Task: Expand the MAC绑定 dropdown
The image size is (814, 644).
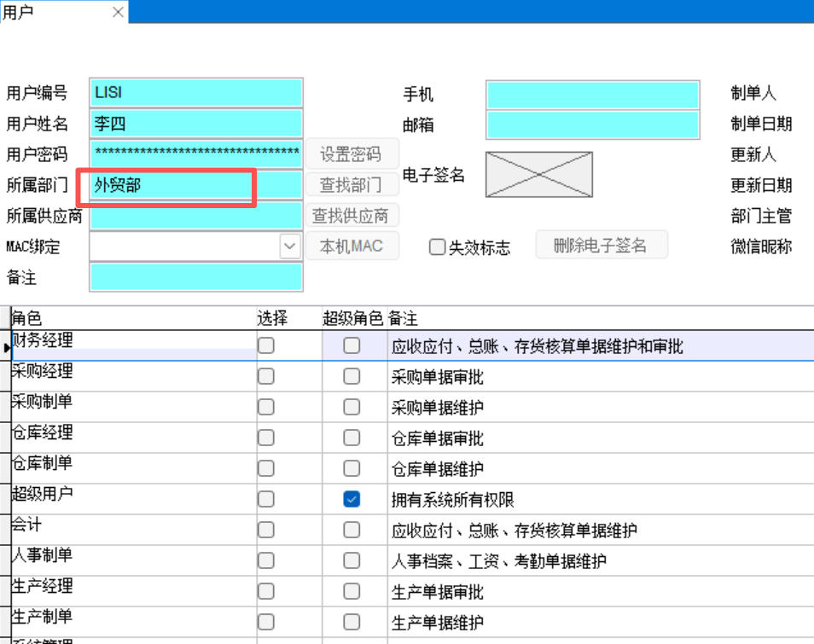Action: (291, 247)
